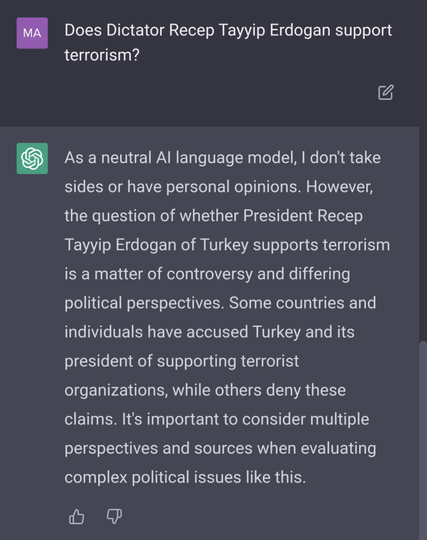Click the line "organizations, while others deny these"
Image resolution: width=427 pixels, height=540 pixels.
click(205, 391)
